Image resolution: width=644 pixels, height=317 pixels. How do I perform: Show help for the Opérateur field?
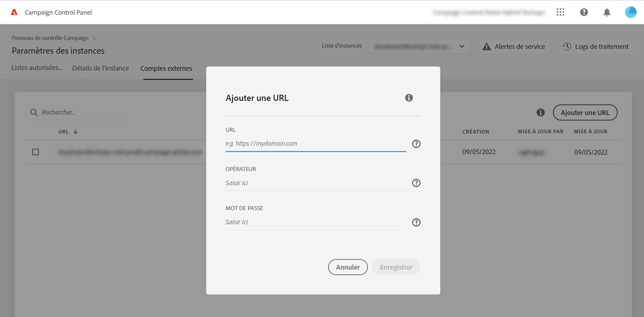pos(416,183)
